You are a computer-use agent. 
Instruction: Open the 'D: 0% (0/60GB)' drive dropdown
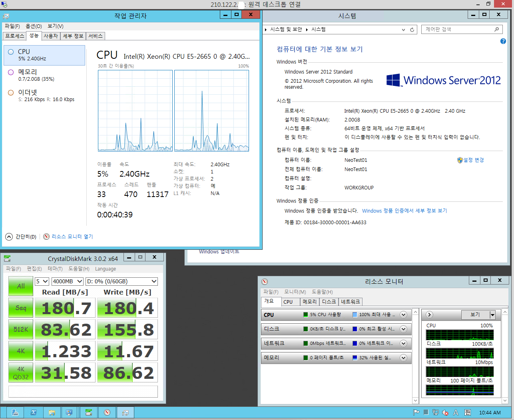(122, 281)
